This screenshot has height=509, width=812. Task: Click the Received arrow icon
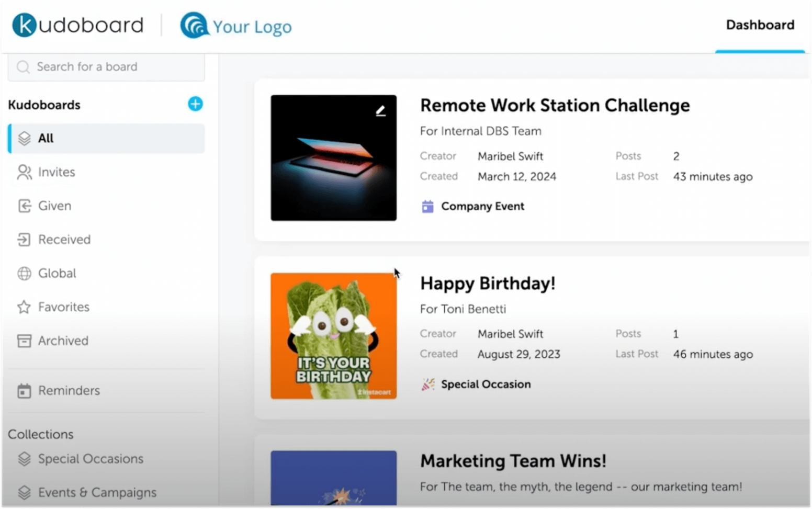pyautogui.click(x=24, y=240)
